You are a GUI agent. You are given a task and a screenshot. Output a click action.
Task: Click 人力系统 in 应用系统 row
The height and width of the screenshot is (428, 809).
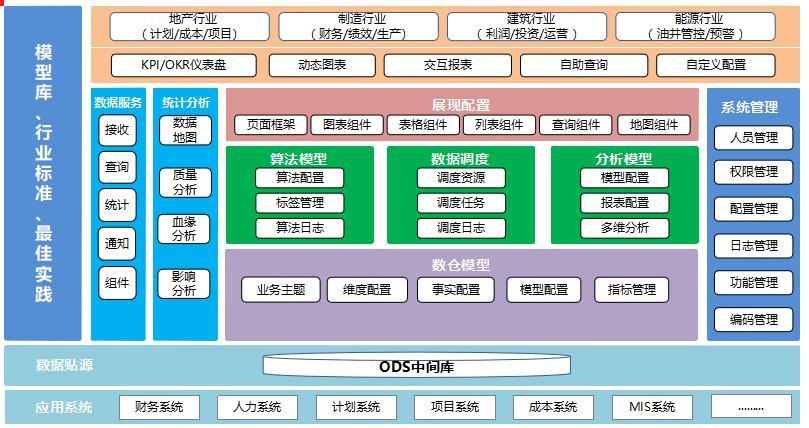[257, 407]
